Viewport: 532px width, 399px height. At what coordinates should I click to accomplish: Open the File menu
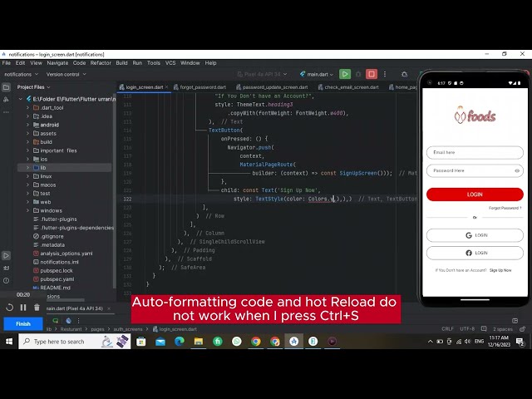click(x=7, y=63)
